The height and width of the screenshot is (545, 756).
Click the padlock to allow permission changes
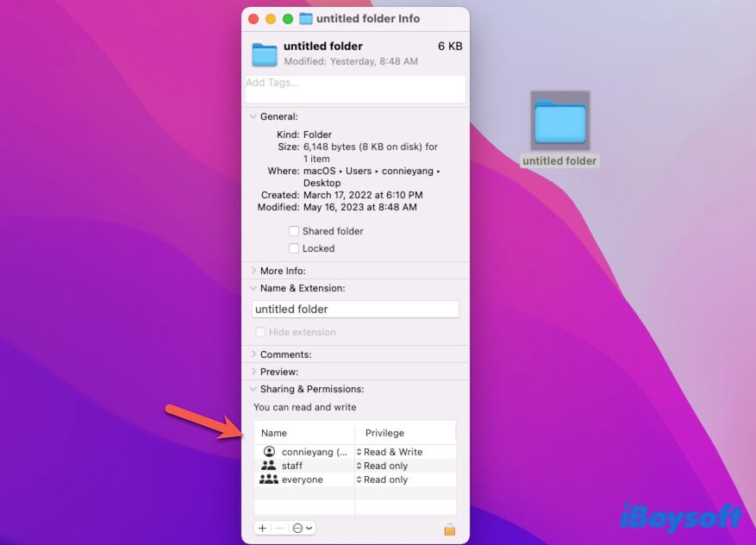[x=448, y=528]
